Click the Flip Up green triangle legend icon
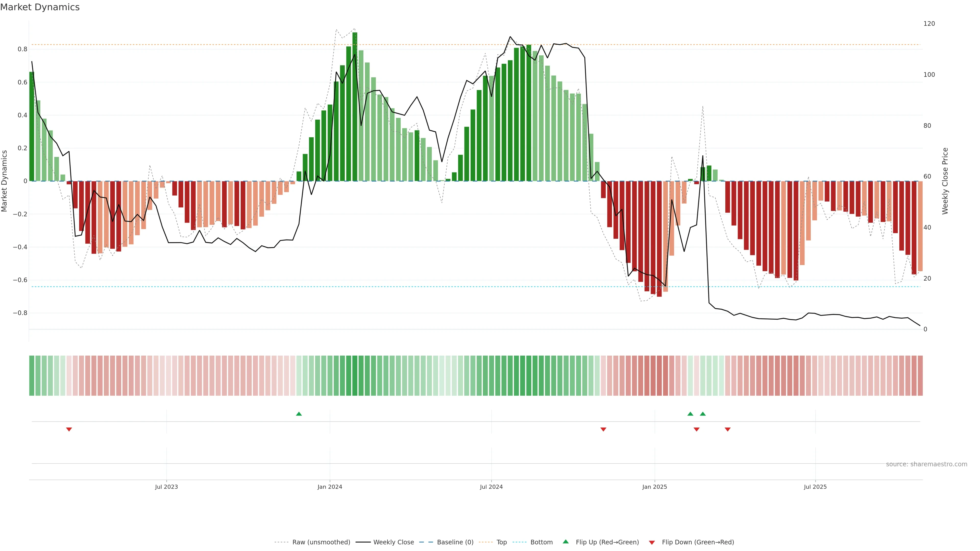This screenshot has height=551, width=980. [x=566, y=542]
